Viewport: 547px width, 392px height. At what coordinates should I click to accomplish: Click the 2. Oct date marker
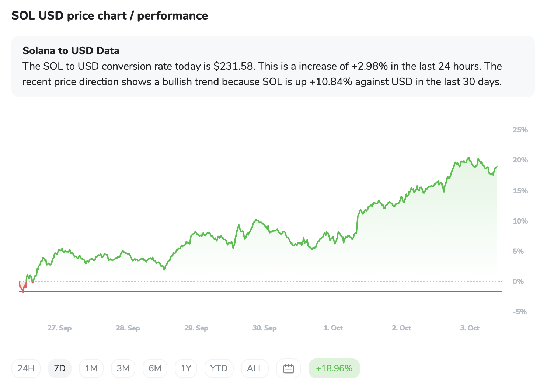(401, 328)
